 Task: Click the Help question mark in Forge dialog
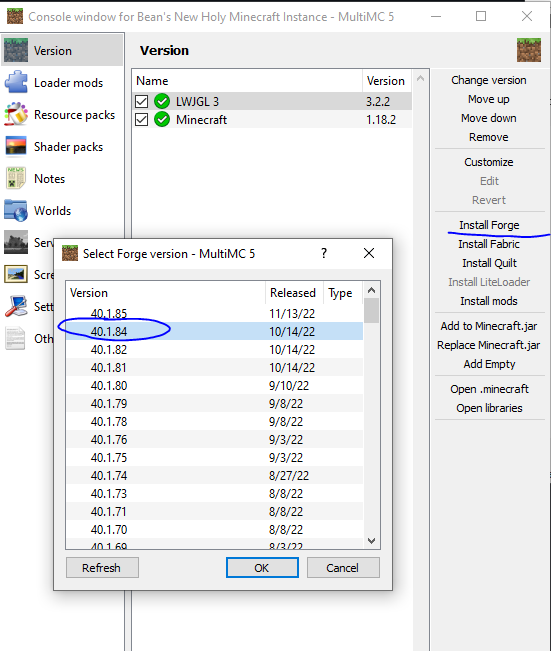coord(323,253)
